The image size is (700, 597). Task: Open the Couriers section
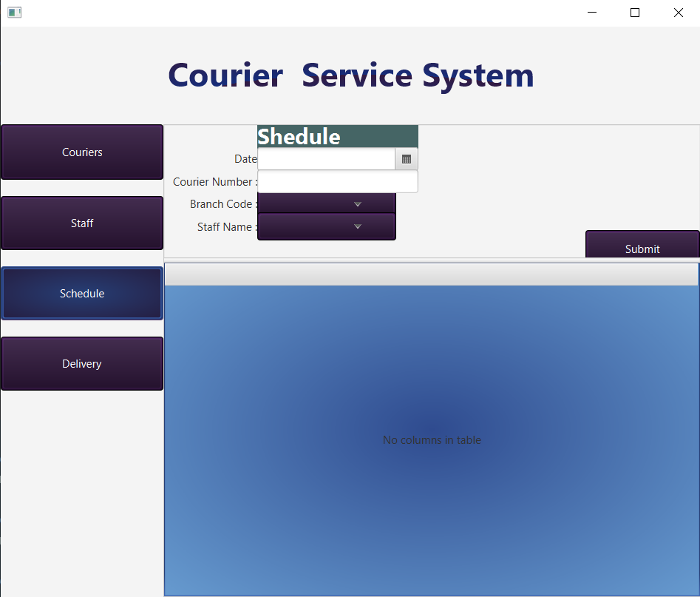(x=82, y=152)
